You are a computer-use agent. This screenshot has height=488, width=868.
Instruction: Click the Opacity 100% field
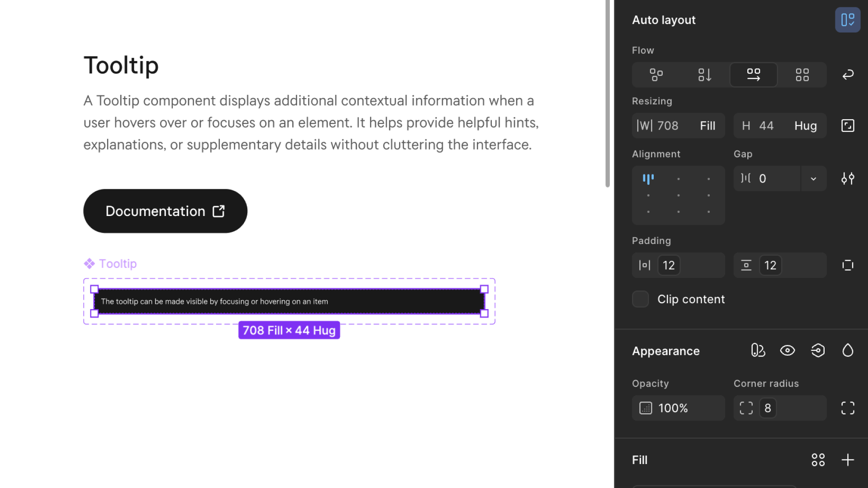click(679, 408)
